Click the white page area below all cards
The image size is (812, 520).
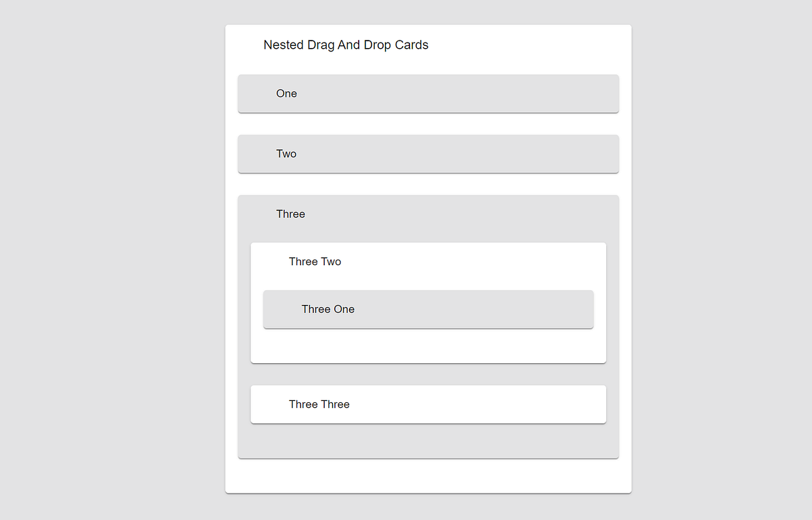428,475
